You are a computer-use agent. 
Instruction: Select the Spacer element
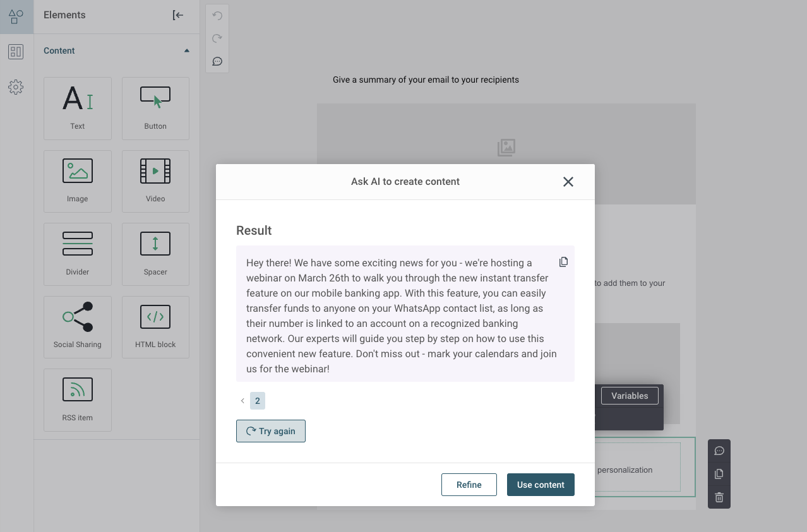point(155,254)
